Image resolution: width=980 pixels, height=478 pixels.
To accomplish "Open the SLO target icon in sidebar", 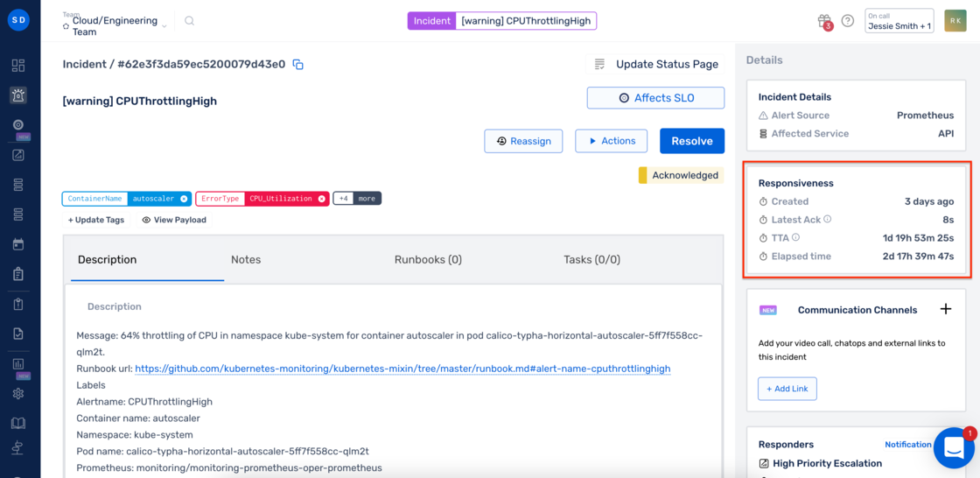I will click(18, 124).
